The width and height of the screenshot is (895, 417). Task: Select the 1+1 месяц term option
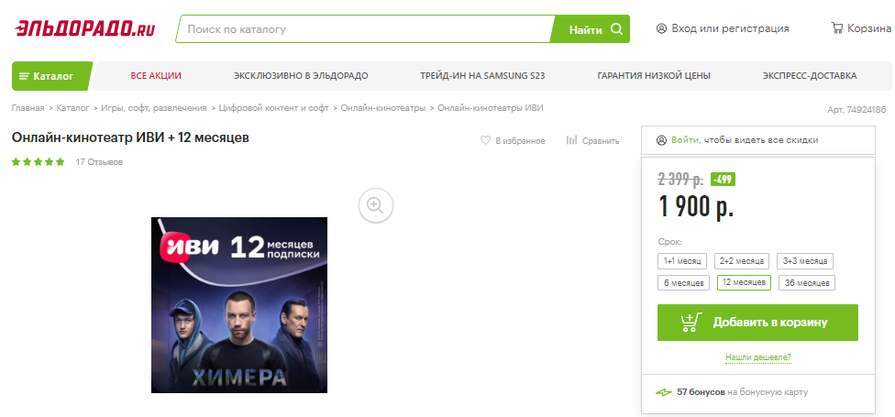(682, 261)
